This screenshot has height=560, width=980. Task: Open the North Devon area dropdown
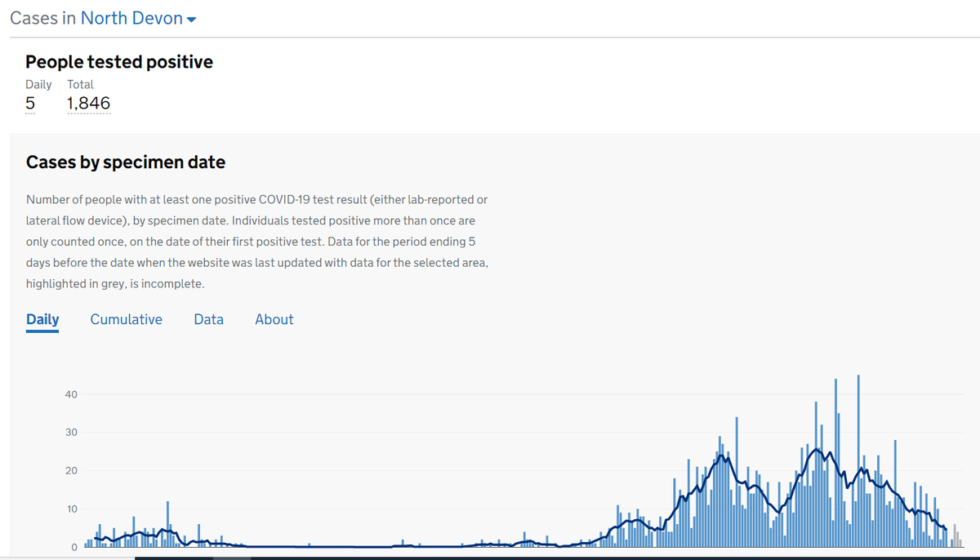tap(139, 18)
